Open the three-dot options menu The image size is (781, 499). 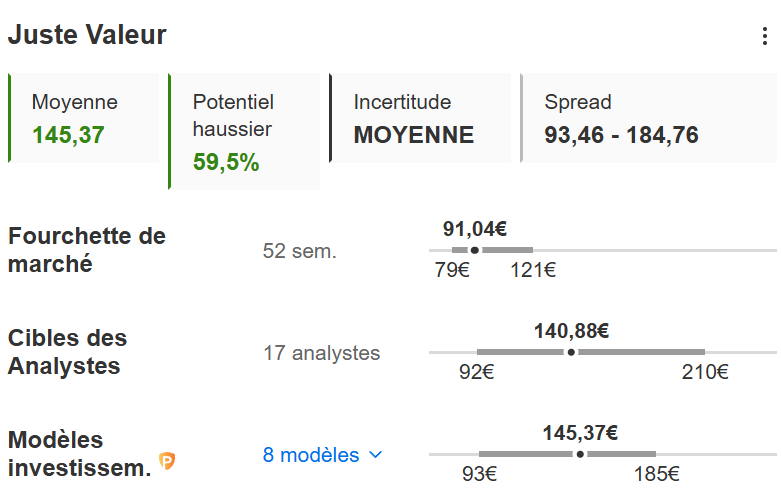click(765, 37)
